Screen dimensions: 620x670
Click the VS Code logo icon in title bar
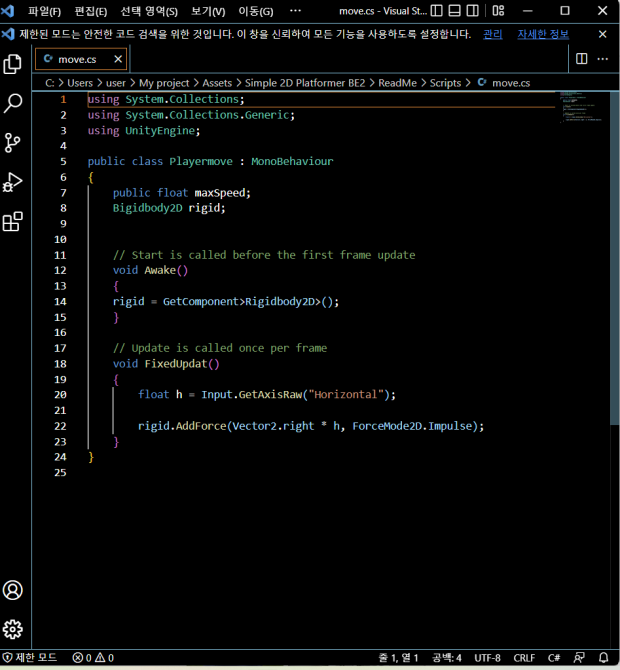(8, 11)
